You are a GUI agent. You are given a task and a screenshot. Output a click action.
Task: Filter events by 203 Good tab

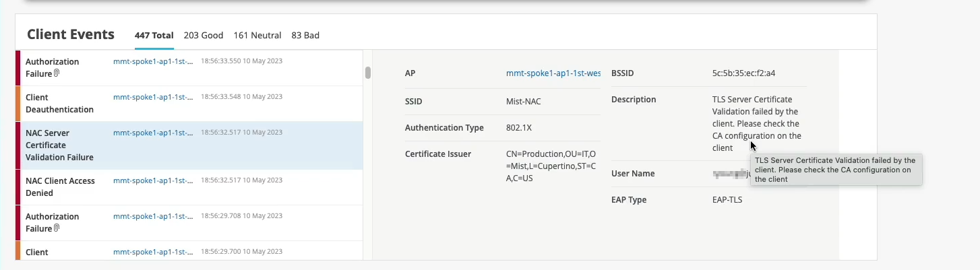[200, 36]
